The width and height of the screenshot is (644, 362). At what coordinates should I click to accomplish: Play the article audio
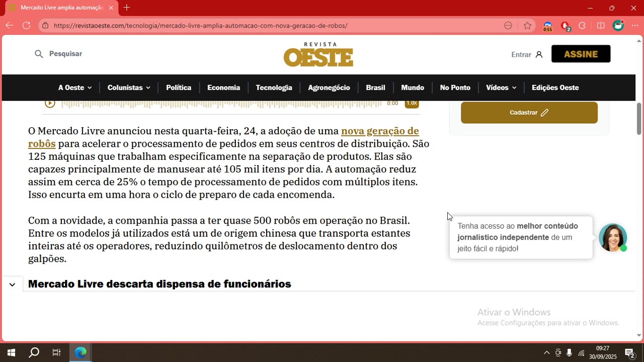[50, 103]
